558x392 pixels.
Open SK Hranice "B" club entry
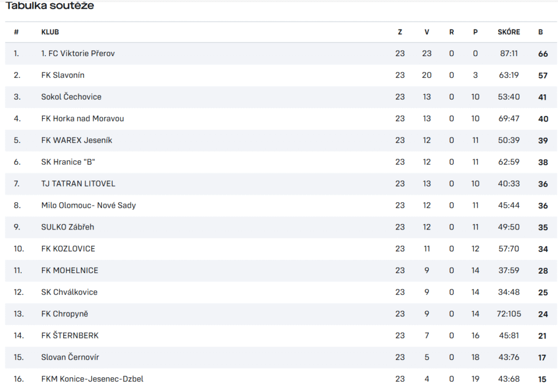68,162
